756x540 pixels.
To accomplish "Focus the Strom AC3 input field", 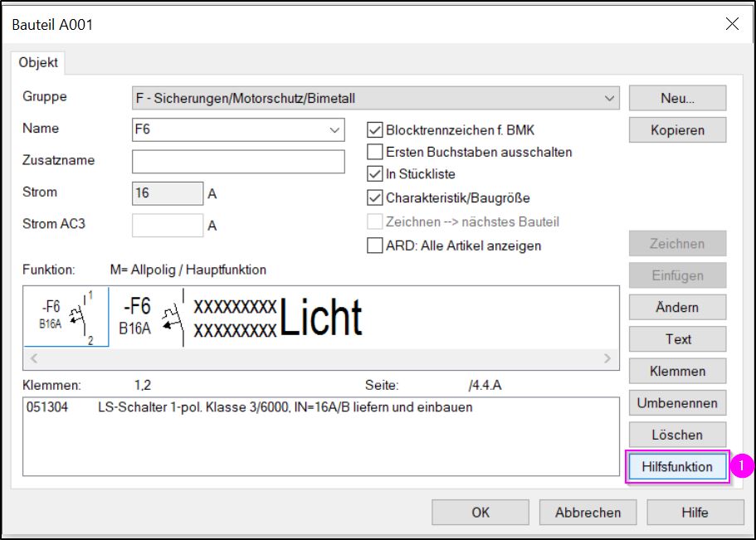I will (168, 225).
